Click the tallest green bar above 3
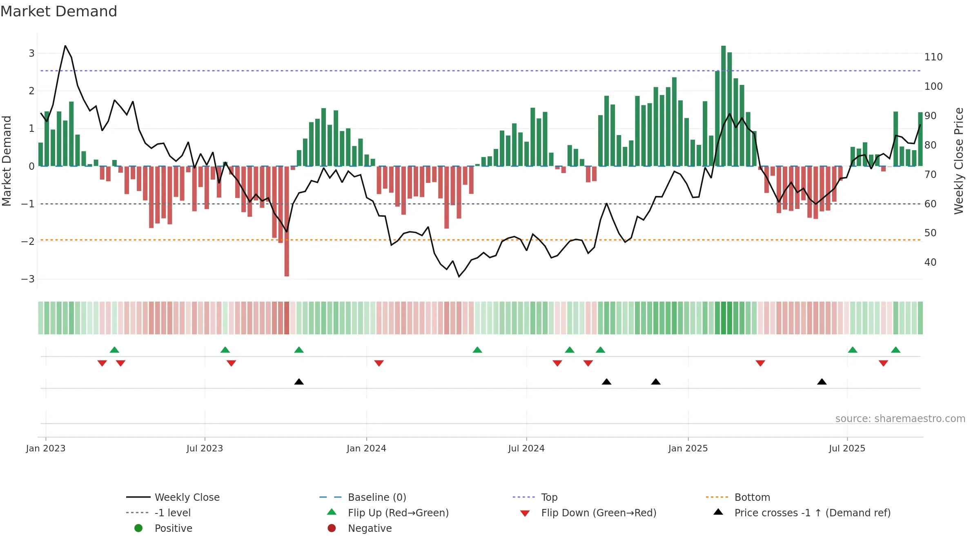 pyautogui.click(x=724, y=106)
